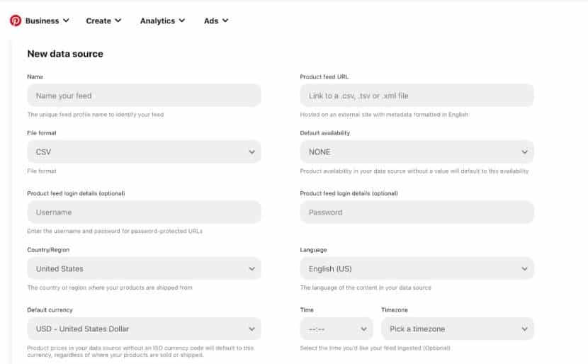Click the Name your feed field
The height and width of the screenshot is (364, 588).
(144, 96)
